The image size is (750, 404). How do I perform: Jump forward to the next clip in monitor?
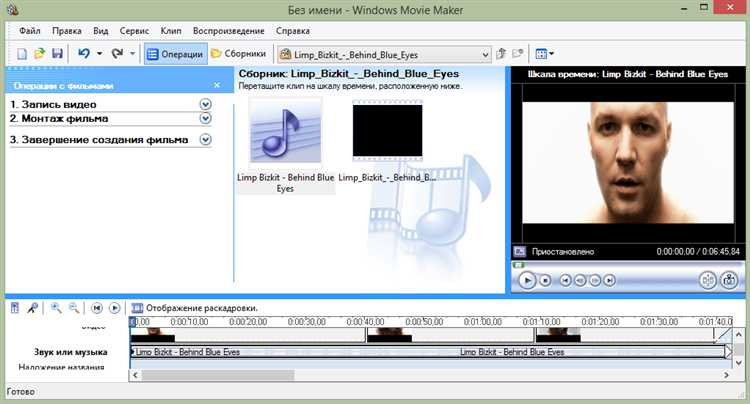tap(609, 280)
